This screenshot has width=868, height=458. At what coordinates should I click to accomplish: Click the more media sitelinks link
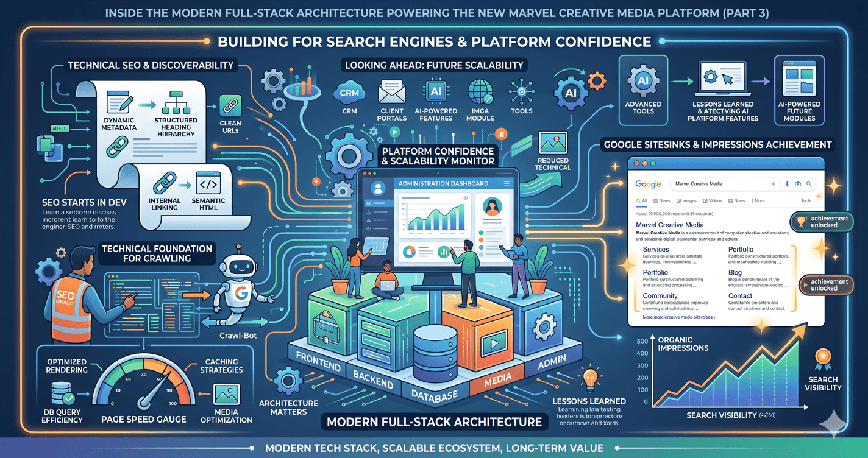coord(679,317)
